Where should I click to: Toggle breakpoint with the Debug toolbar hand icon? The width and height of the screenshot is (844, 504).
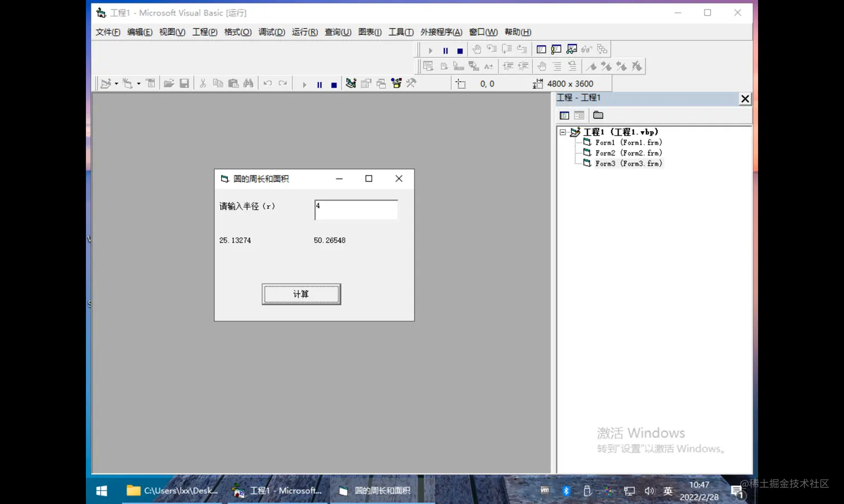tap(477, 50)
